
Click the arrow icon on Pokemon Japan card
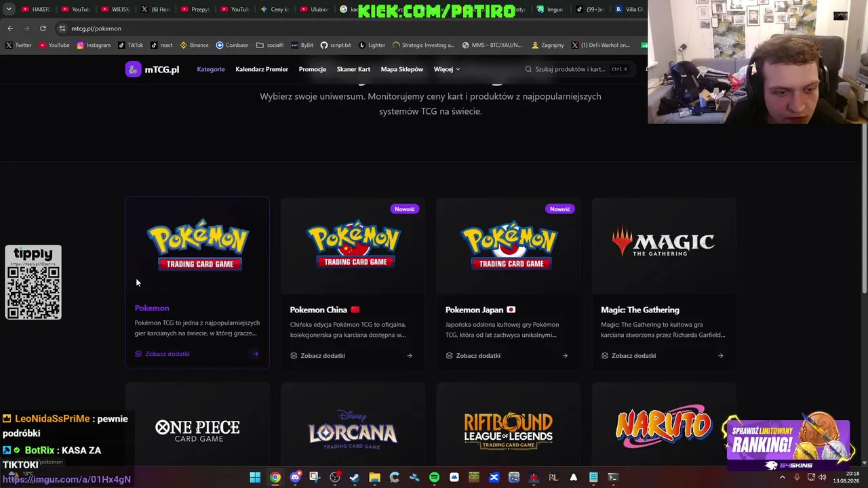coord(565,355)
